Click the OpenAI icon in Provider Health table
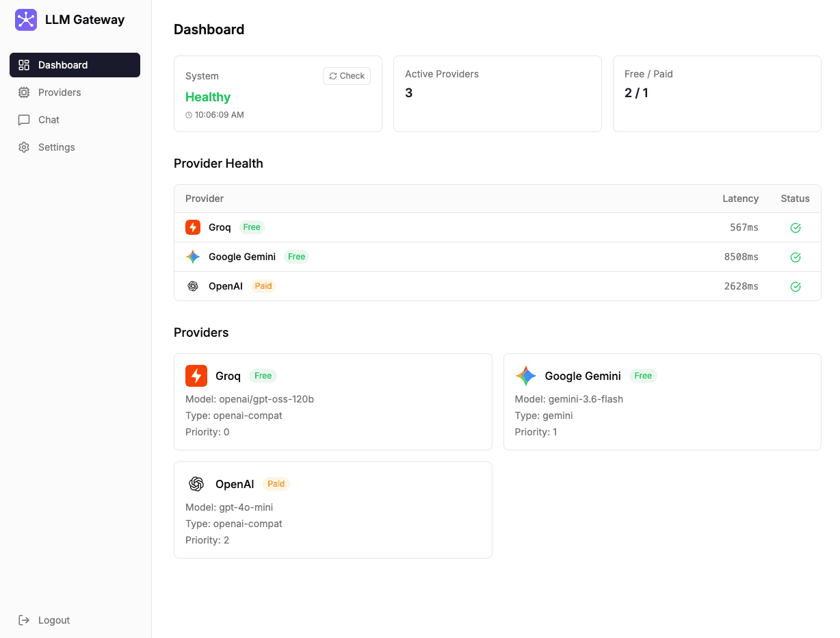 (193, 286)
